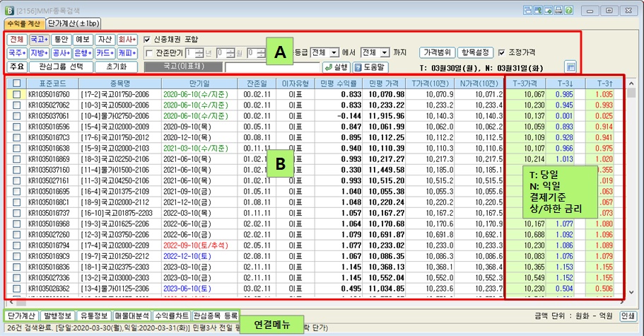Tick the checkbox for row KR1035016760
644x336 pixels.
(x=16, y=94)
